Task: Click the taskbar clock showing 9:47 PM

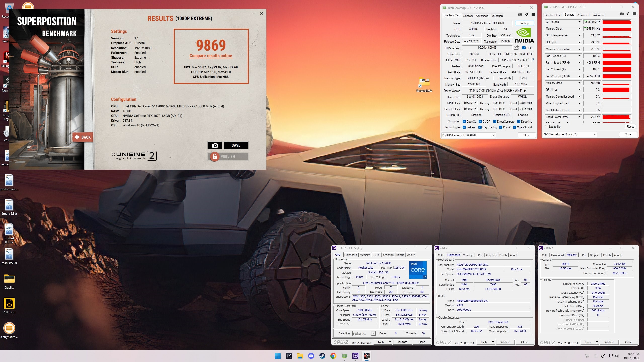Action: 631,356
